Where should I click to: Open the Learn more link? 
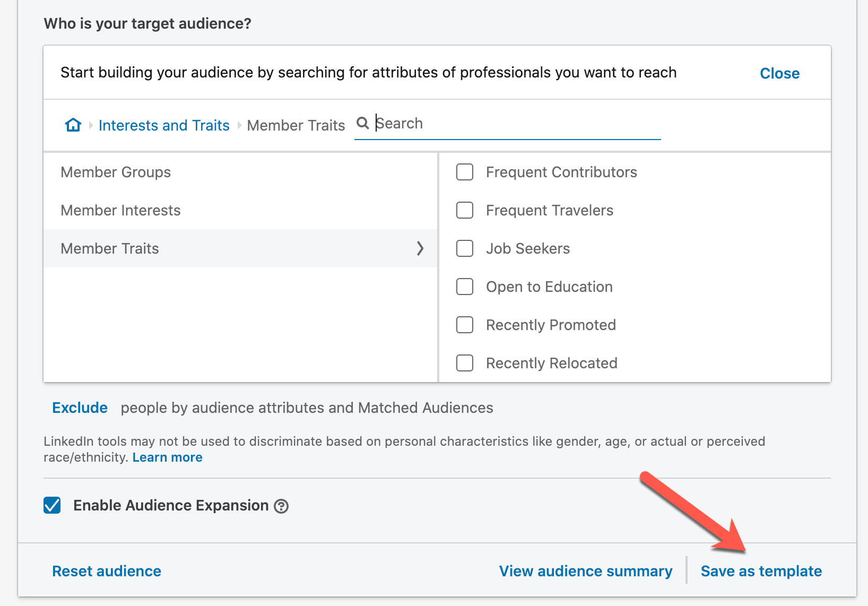point(167,457)
